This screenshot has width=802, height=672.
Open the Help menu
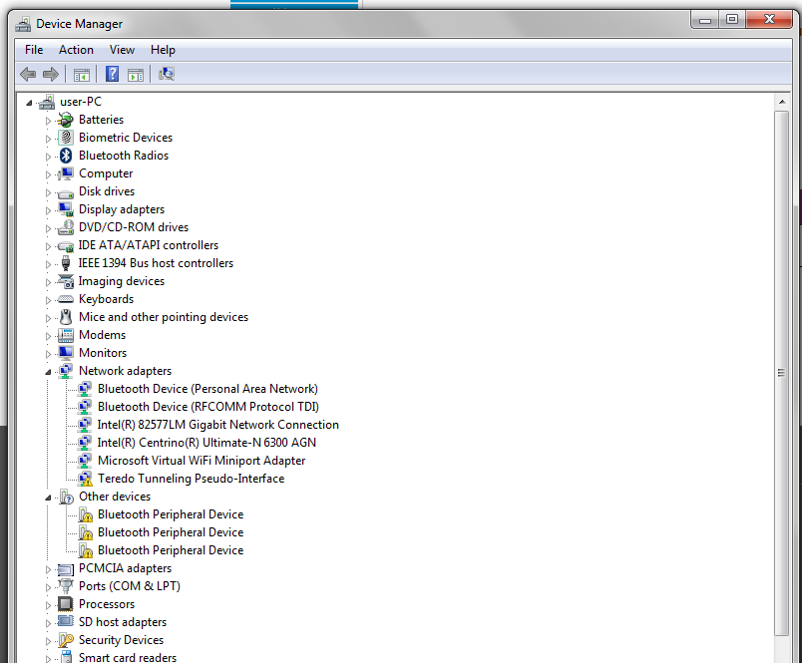pos(163,50)
